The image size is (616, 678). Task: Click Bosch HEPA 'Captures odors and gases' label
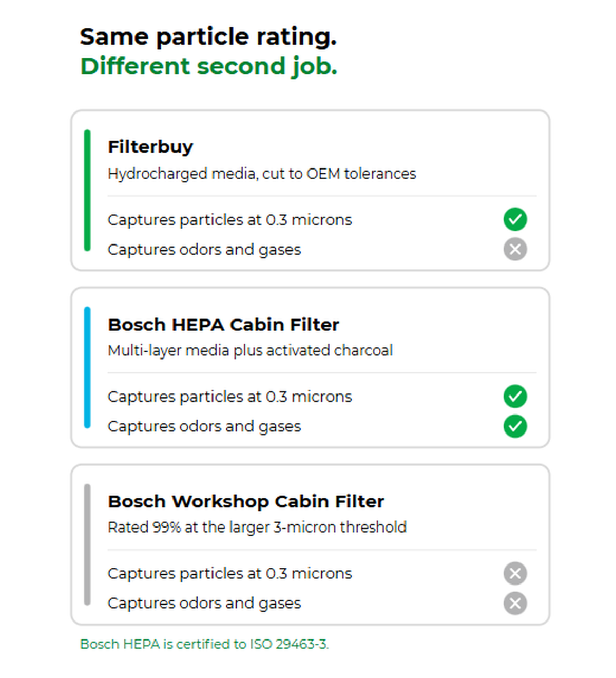[x=204, y=426]
